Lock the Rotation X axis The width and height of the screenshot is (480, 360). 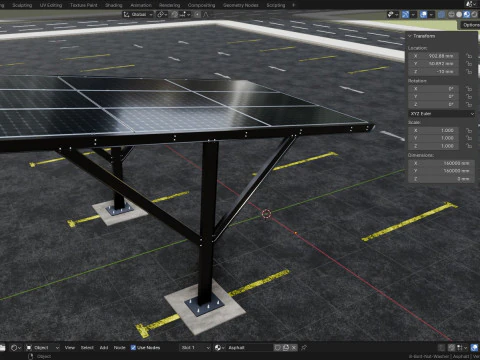pyautogui.click(x=469, y=89)
